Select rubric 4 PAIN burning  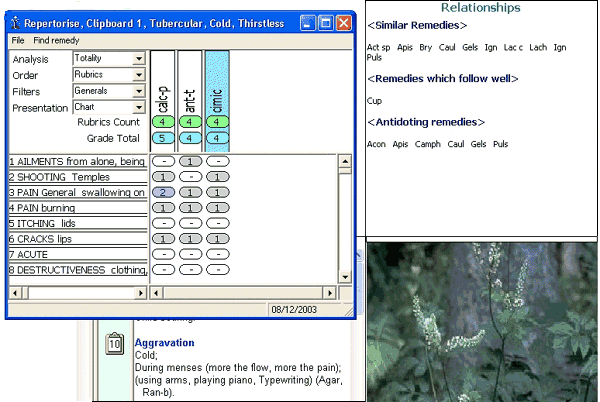(78, 208)
